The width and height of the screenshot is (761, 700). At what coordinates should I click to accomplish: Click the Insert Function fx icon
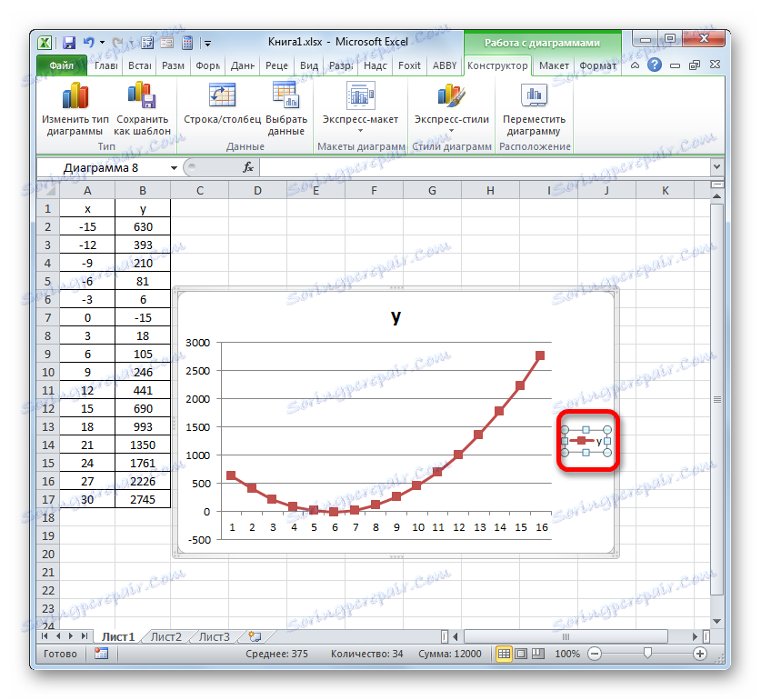[x=248, y=167]
